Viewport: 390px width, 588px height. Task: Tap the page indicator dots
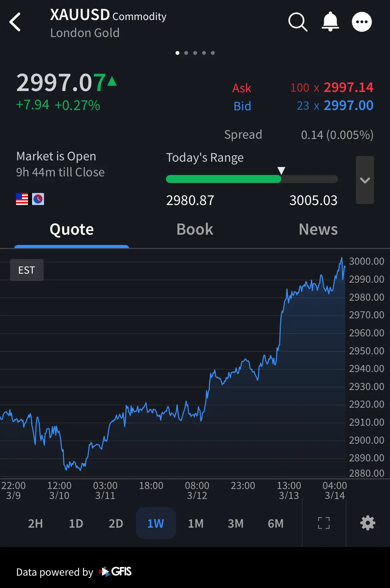pos(195,53)
